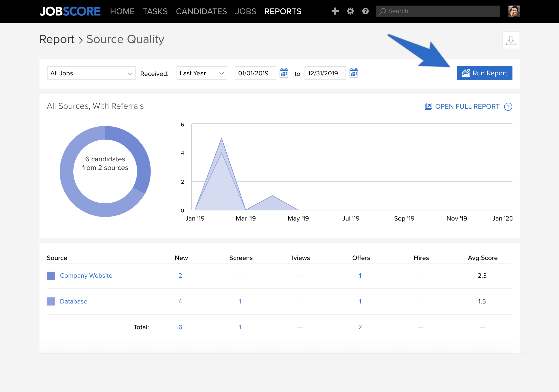Click Total Offers count 2
Screen dimensions: 559x392
pos(360,327)
